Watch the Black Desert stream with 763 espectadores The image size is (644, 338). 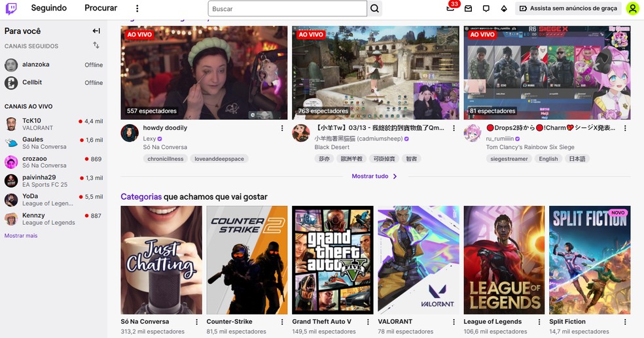[376, 73]
